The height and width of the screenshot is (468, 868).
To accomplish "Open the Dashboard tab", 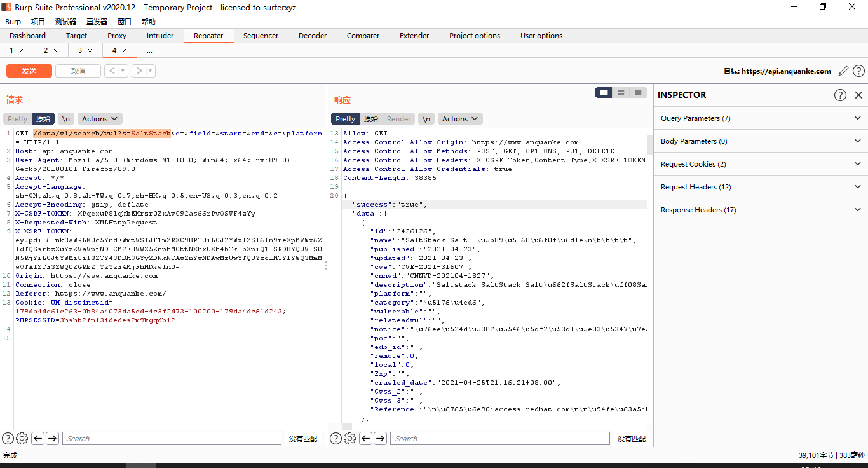I will tap(27, 36).
